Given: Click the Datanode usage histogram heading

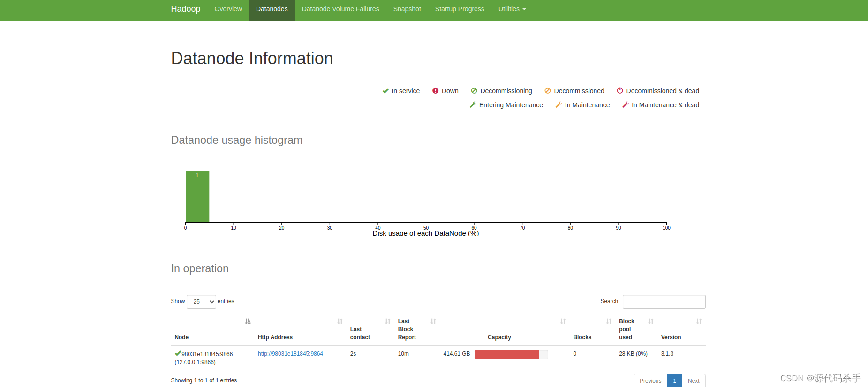Looking at the screenshot, I should (x=237, y=140).
